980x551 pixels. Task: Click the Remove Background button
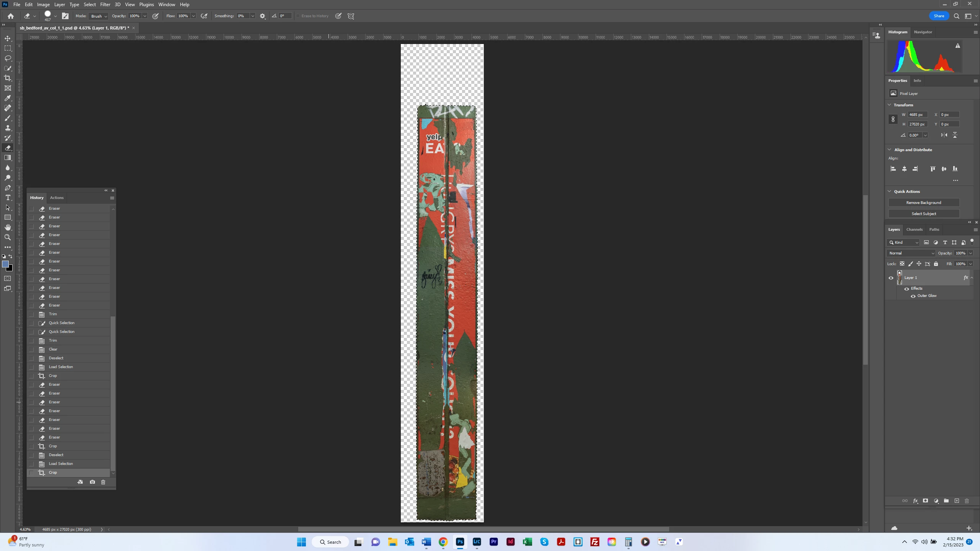923,202
